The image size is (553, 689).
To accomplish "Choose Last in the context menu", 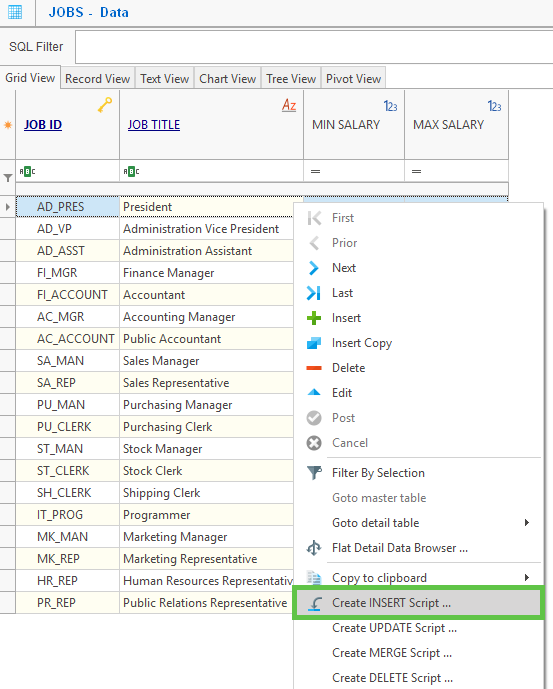I will pos(417,293).
